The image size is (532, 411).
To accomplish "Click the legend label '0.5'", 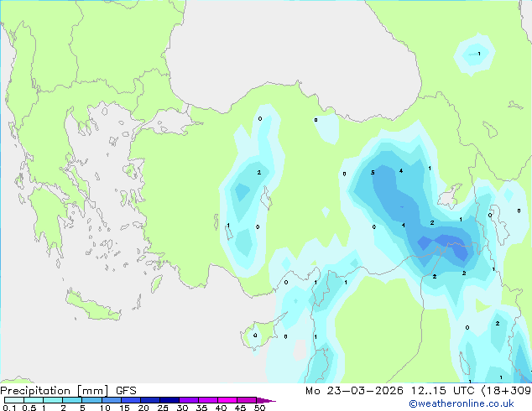I will 29,408.
